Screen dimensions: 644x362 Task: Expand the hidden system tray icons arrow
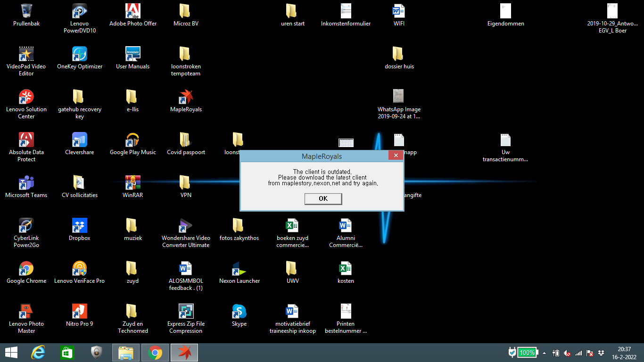coord(544,353)
